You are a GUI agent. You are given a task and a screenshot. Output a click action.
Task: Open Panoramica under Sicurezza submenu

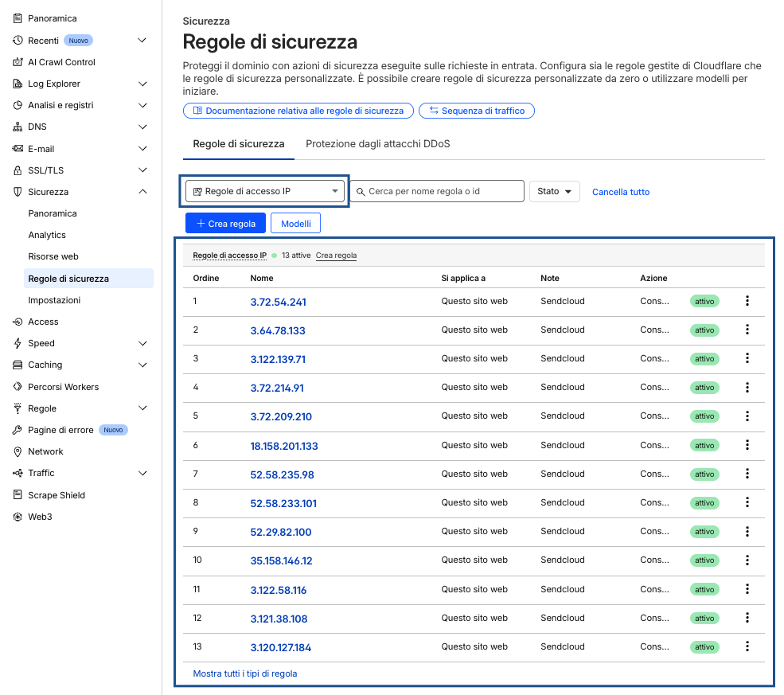(x=53, y=213)
